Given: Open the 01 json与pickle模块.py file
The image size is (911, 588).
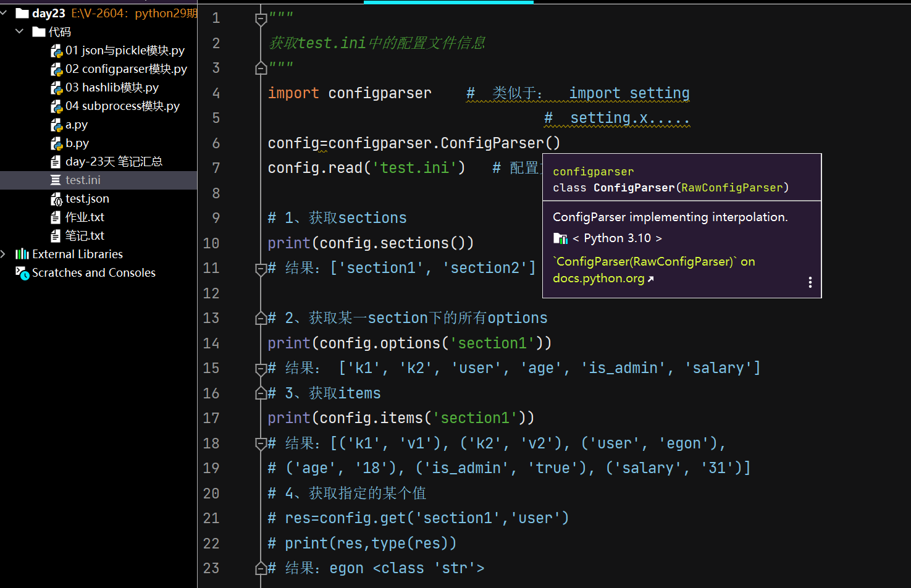Looking at the screenshot, I should tap(124, 51).
